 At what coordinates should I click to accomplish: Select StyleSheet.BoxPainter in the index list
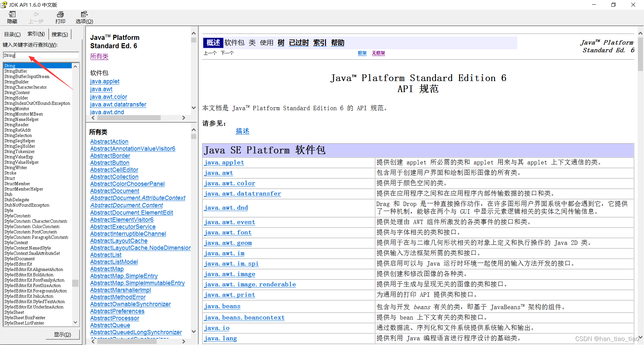(x=25, y=318)
